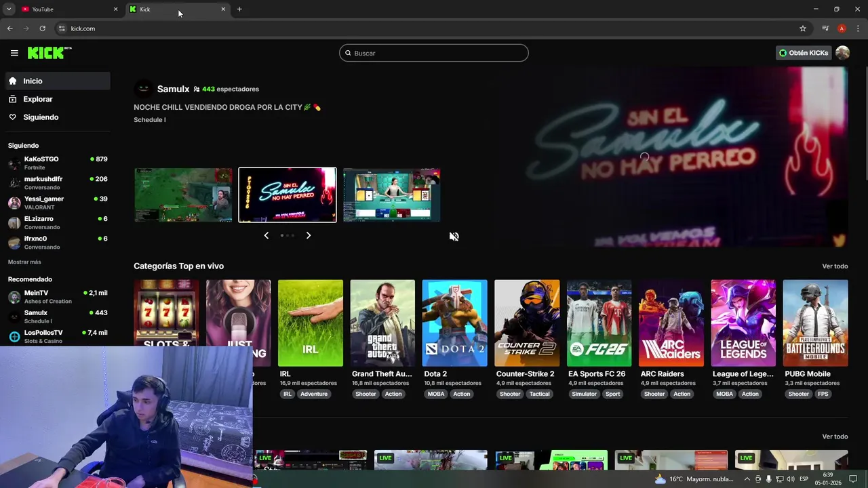Open the IRL category card
The width and height of the screenshot is (868, 488).
(310, 323)
